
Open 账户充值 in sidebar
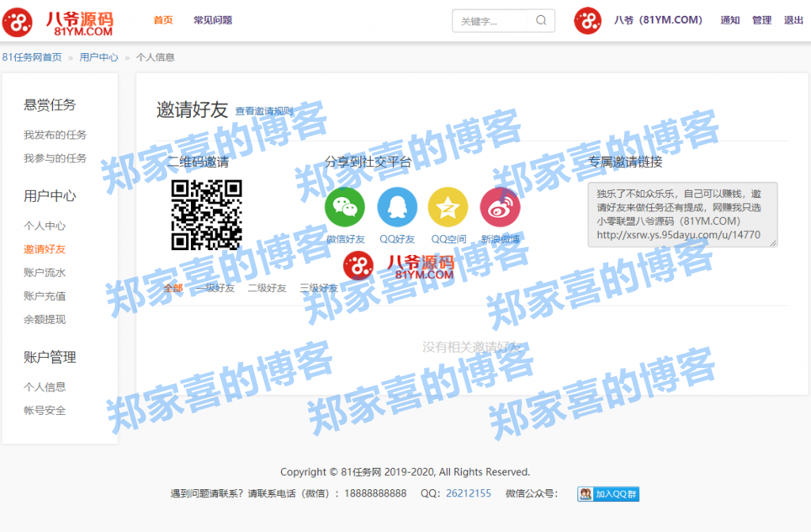point(44,296)
